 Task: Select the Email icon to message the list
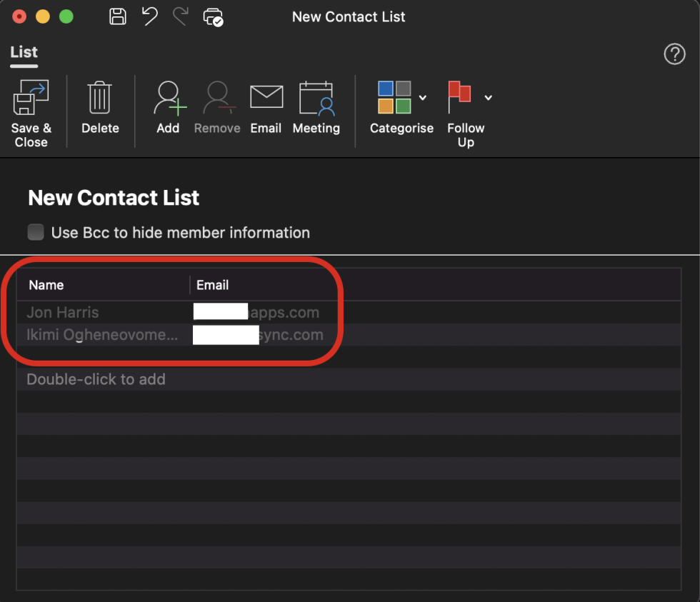point(266,100)
